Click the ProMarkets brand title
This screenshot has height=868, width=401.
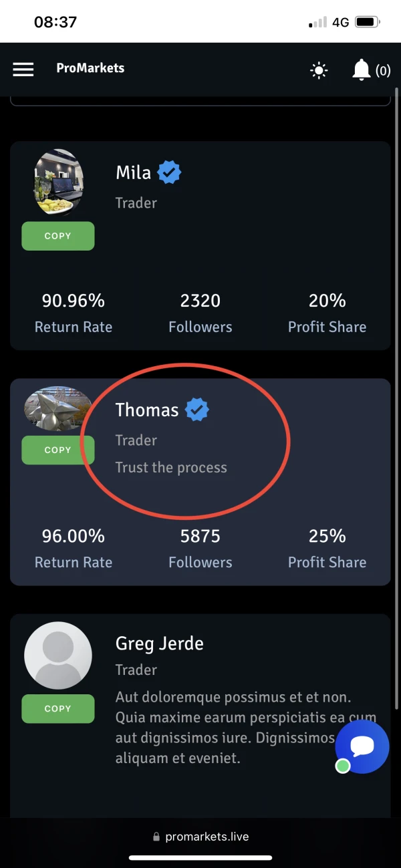pyautogui.click(x=90, y=68)
